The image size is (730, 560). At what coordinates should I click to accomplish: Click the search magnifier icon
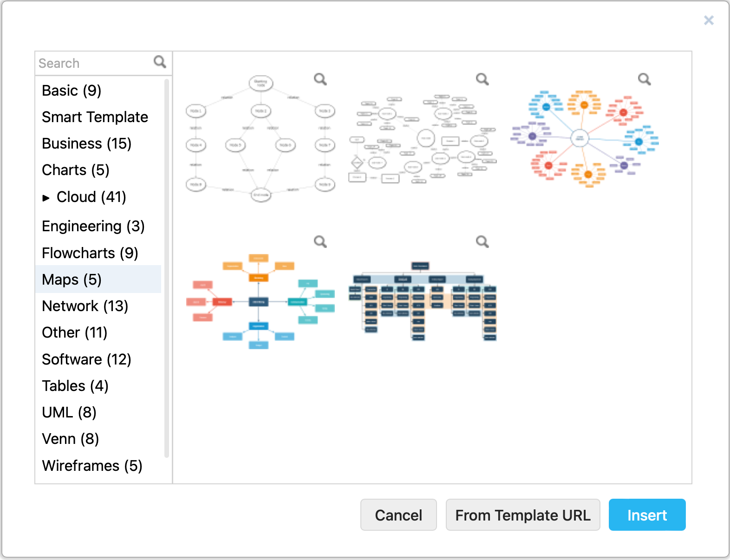160,62
